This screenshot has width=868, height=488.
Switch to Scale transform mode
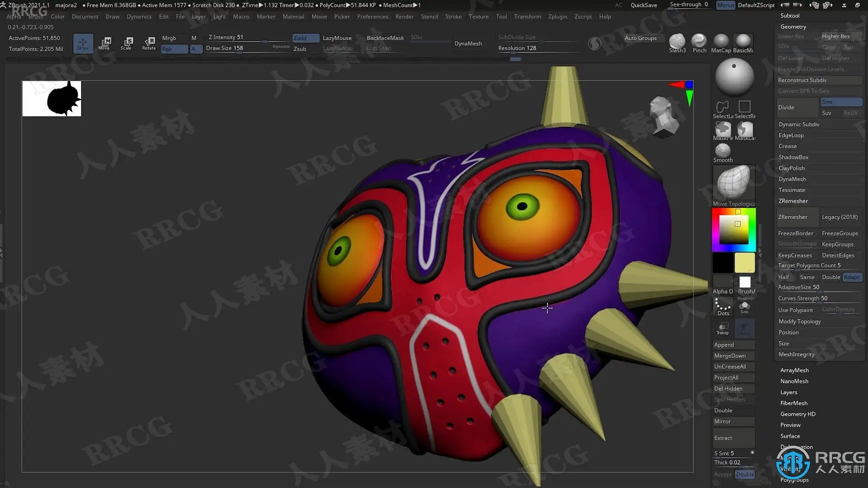(x=127, y=43)
